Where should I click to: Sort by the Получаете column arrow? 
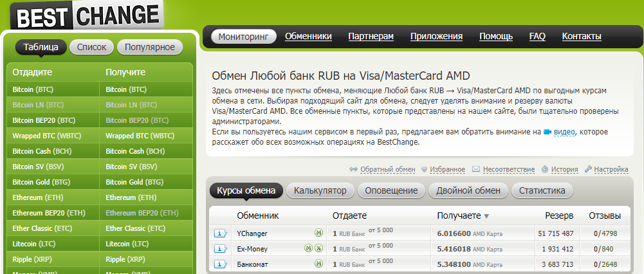pyautogui.click(x=486, y=216)
